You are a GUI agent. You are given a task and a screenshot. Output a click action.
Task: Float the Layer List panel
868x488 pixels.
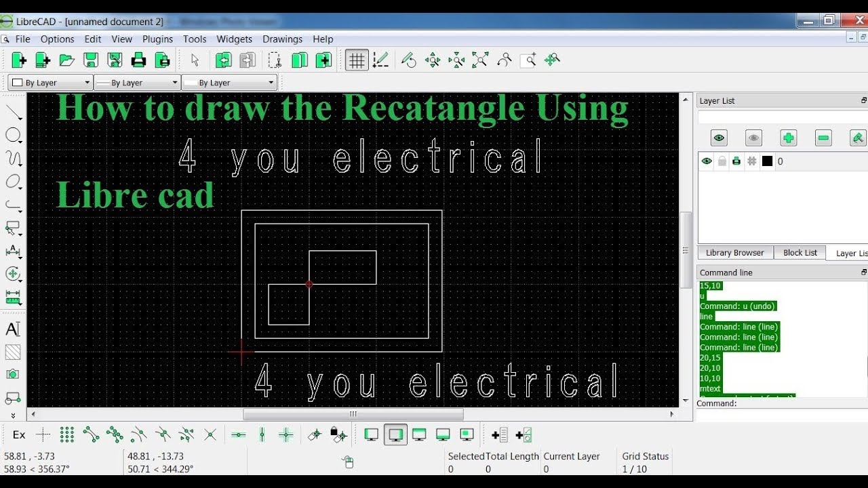(863, 100)
